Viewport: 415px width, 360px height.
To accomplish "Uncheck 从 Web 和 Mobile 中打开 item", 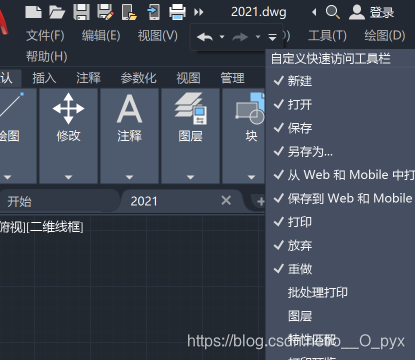I will tap(340, 175).
